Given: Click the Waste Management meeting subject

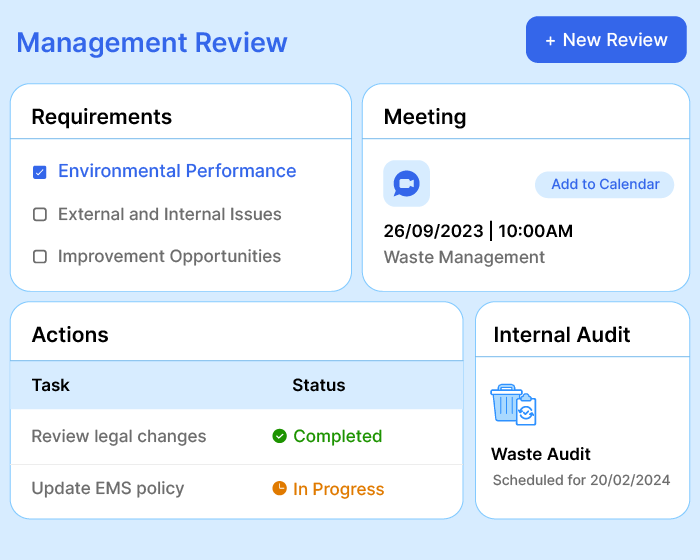Looking at the screenshot, I should tap(464, 257).
